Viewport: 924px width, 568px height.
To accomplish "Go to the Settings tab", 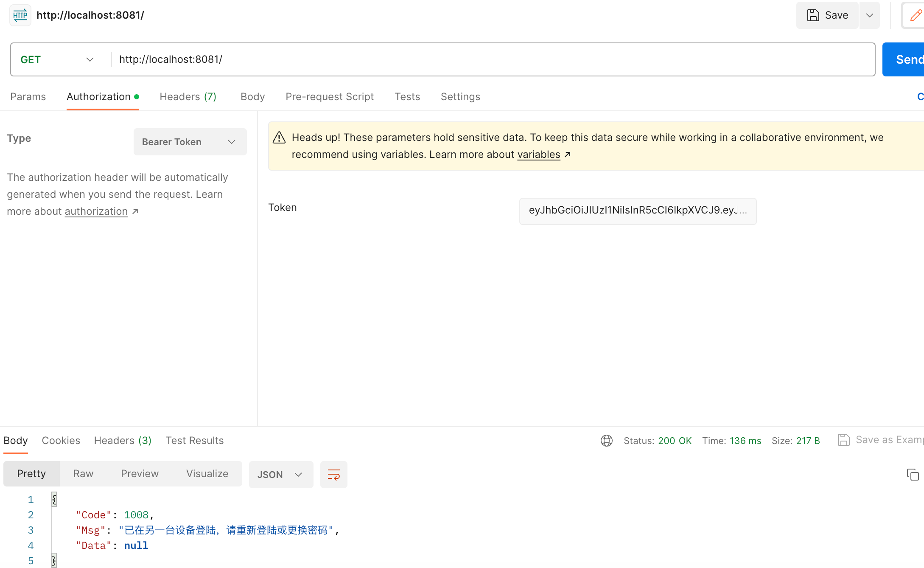I will click(x=460, y=97).
